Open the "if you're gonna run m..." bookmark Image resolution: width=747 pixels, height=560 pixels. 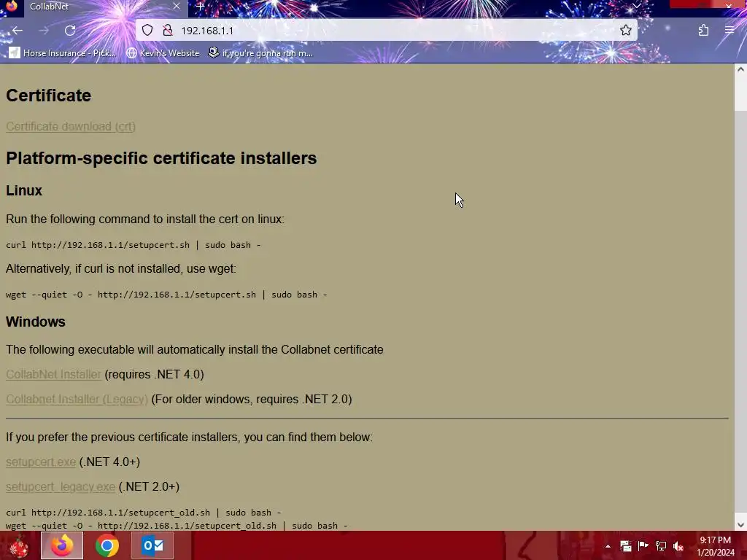(260, 52)
